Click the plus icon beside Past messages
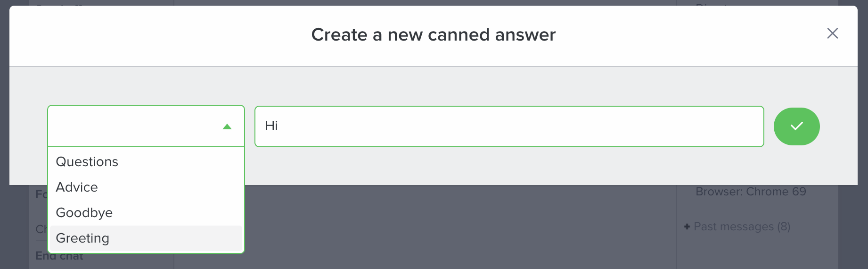Screen dimensions: 868x269 click(x=687, y=227)
